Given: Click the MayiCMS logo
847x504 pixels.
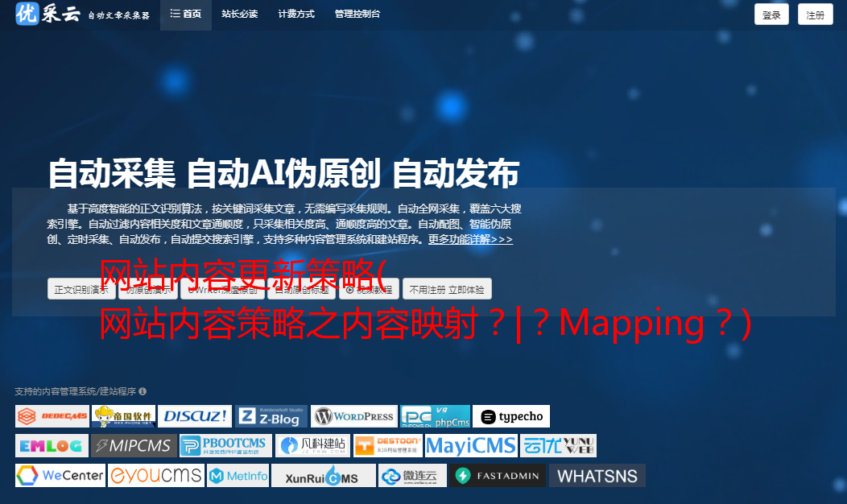Looking at the screenshot, I should 471,446.
